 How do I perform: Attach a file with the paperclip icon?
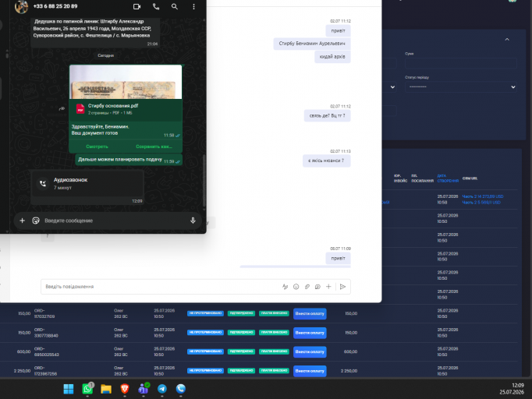(x=307, y=287)
